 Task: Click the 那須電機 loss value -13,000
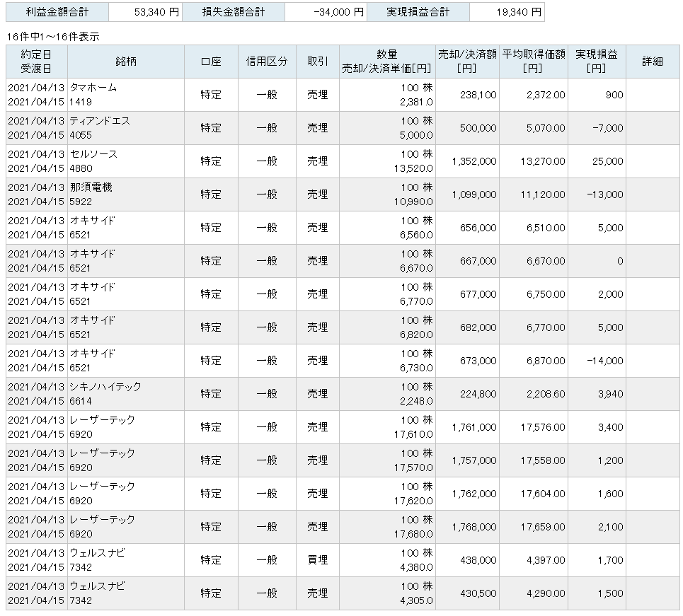(605, 194)
